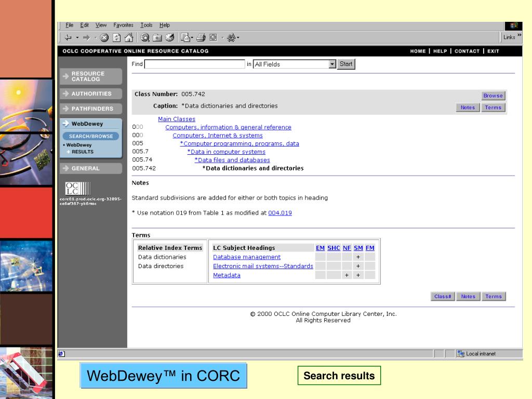Open Computer programming, programs, data link
This screenshot has width=532, height=399.
[x=240, y=143]
